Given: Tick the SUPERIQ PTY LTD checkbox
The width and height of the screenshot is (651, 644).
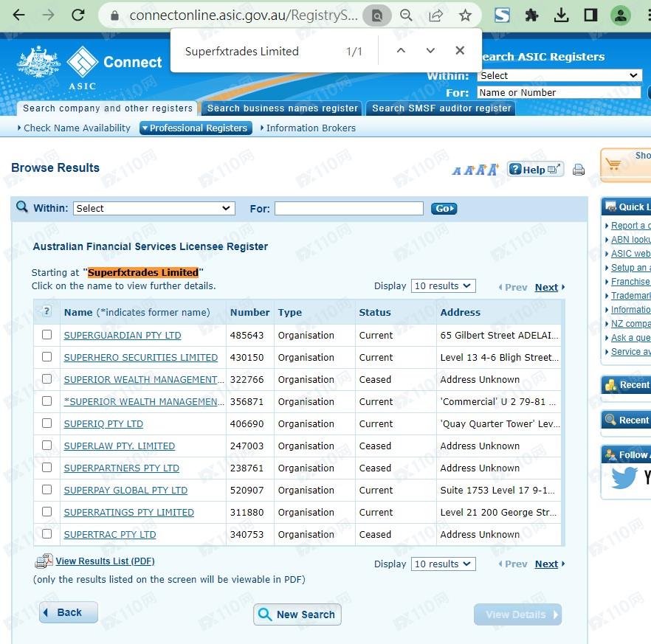Looking at the screenshot, I should pos(47,423).
